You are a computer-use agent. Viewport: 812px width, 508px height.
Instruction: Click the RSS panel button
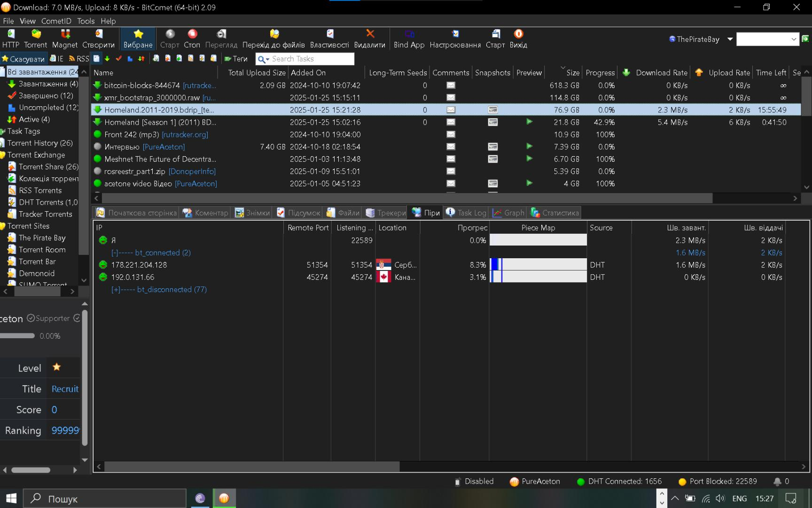pyautogui.click(x=78, y=59)
